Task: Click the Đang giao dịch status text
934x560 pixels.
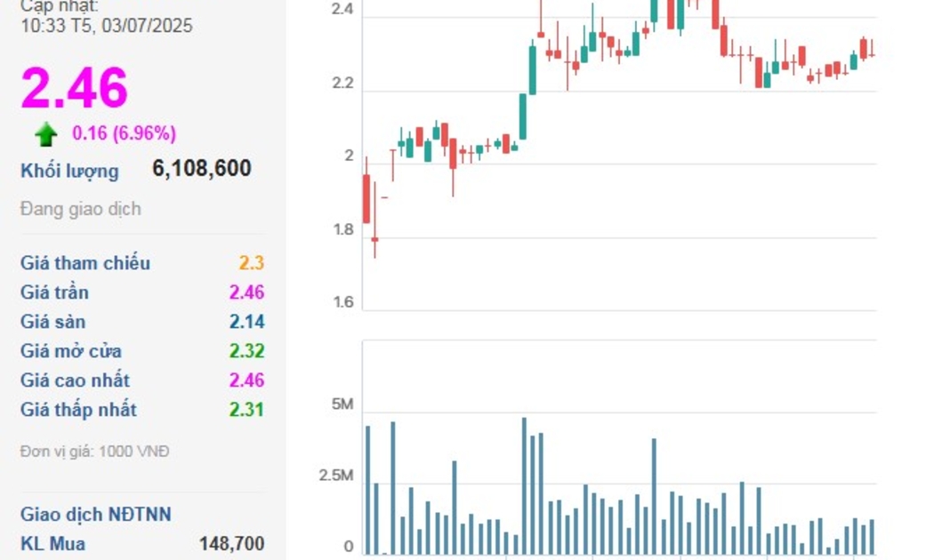Action: [x=80, y=209]
